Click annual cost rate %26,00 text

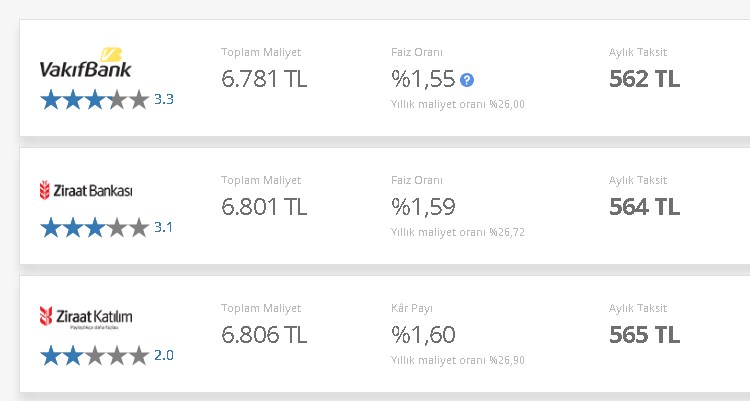coord(458,104)
